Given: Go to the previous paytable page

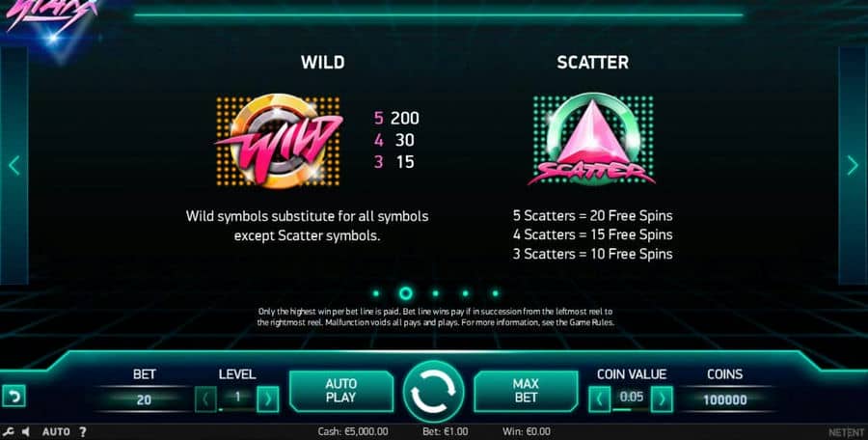Looking at the screenshot, I should [14, 166].
